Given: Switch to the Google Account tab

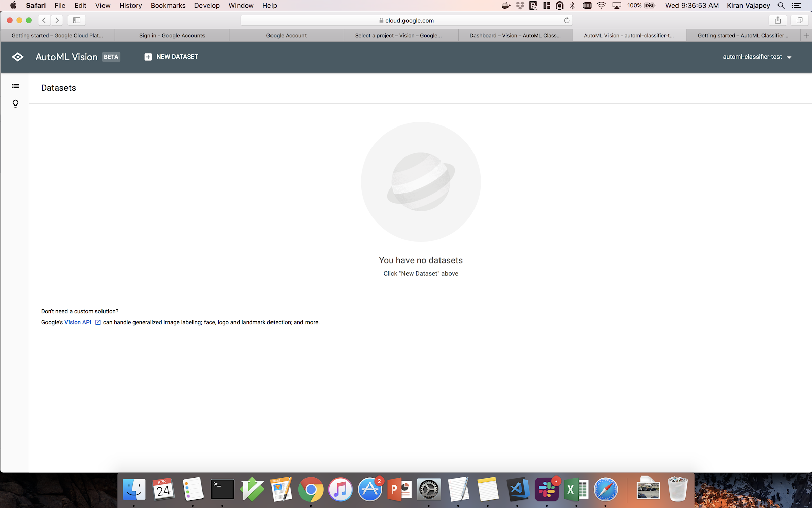Looking at the screenshot, I should click(x=286, y=36).
